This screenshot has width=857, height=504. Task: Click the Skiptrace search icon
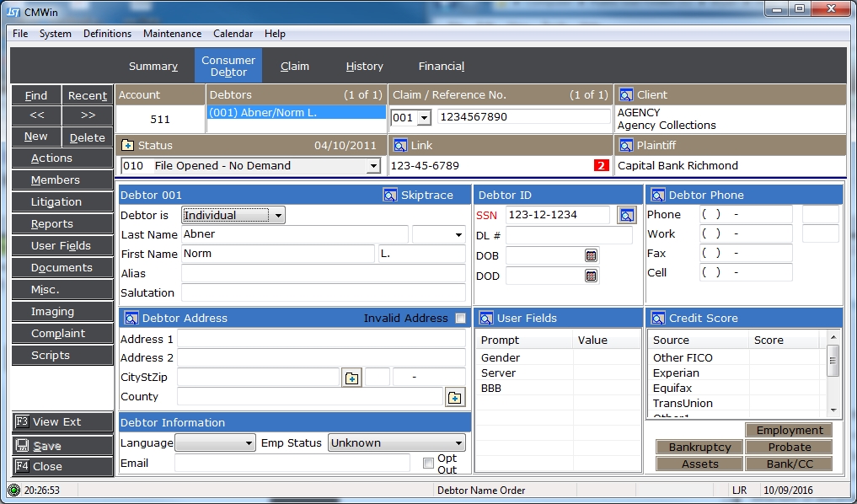pos(390,196)
